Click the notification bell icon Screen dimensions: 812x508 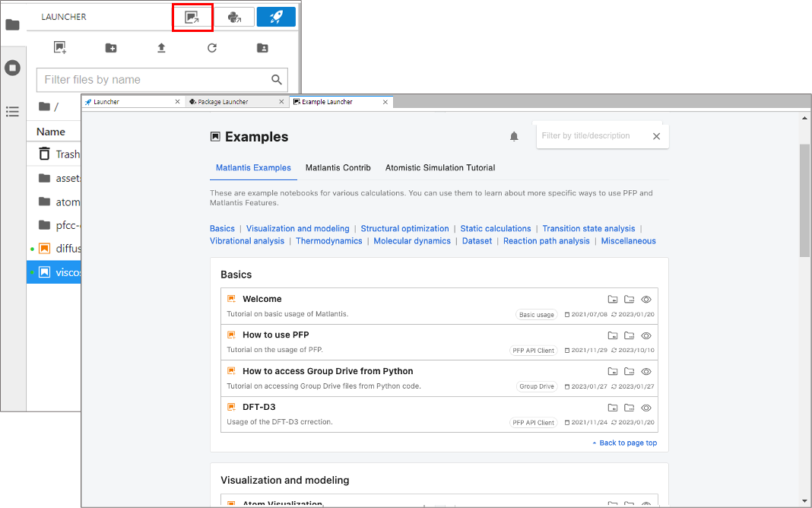tap(514, 136)
